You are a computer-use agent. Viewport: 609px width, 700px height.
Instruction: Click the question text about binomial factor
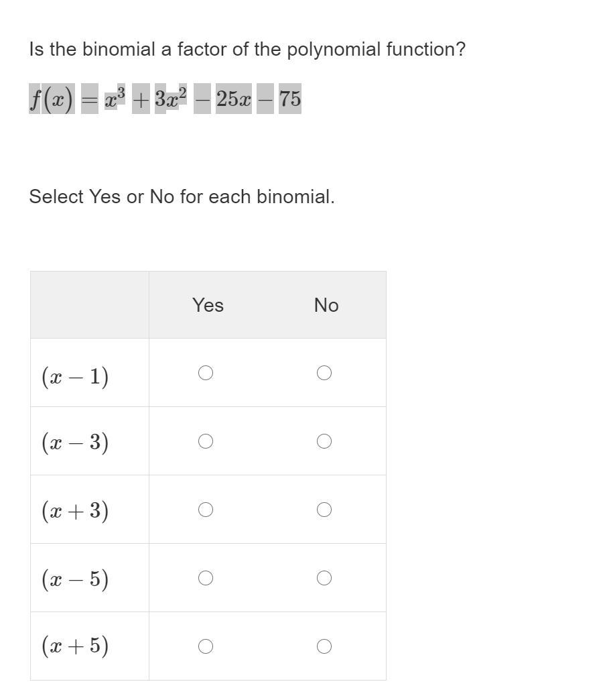(247, 50)
